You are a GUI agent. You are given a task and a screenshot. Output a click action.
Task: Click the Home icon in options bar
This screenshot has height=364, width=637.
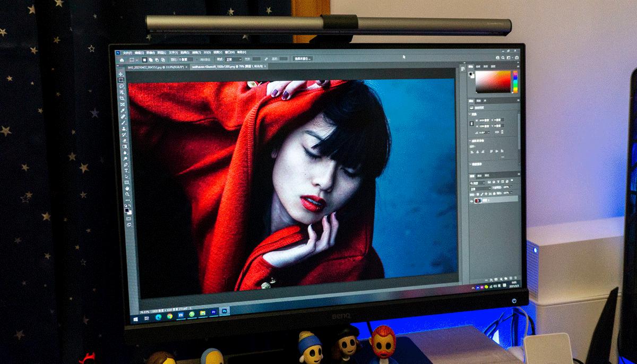tap(122, 60)
